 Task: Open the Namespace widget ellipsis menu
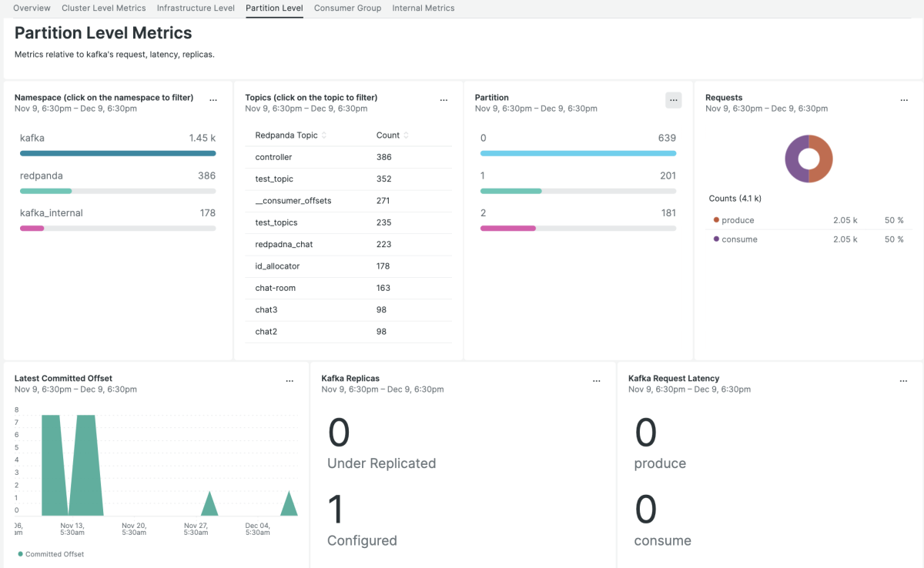213,100
